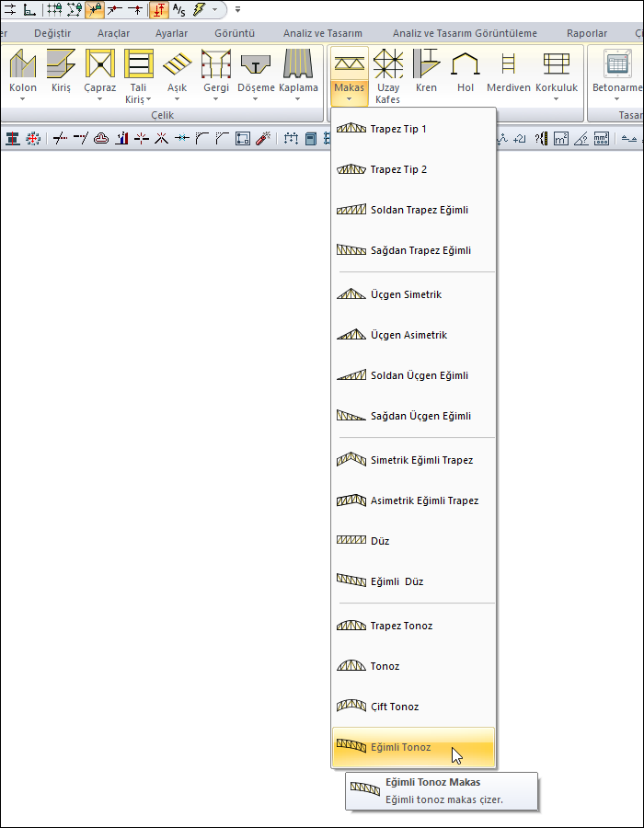Open the Analiz ve Tasarım tab
The image size is (644, 828).
click(322, 33)
